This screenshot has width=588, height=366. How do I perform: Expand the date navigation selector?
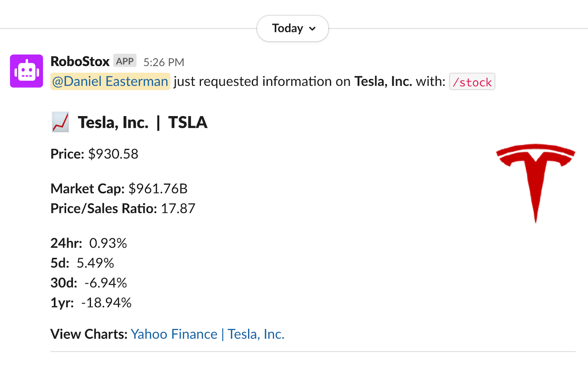292,28
